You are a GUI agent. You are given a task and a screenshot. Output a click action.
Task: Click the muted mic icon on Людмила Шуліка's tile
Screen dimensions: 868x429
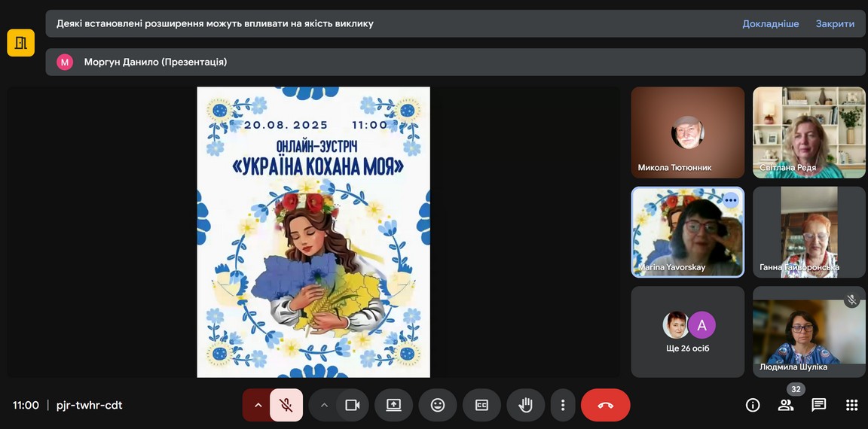(852, 300)
